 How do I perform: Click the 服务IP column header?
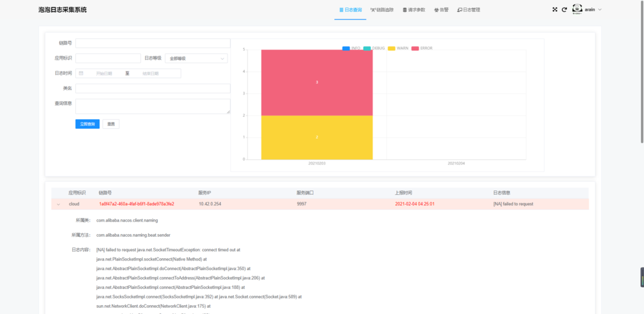click(x=205, y=193)
